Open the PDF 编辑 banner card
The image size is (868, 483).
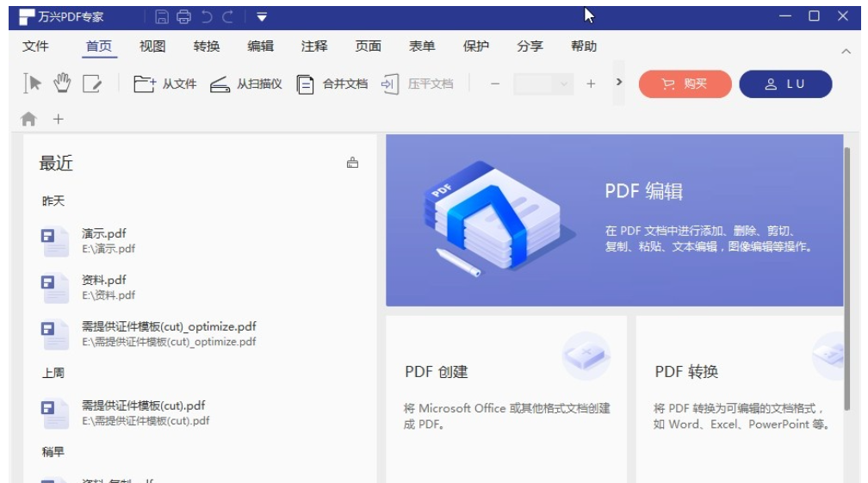click(615, 220)
